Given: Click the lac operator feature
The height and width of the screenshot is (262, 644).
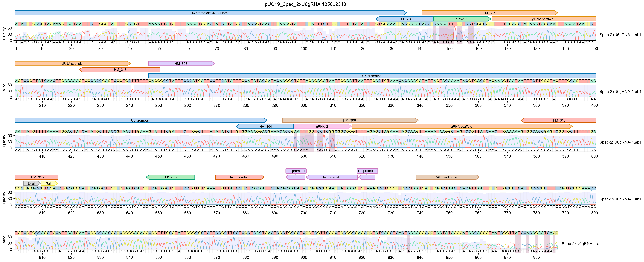Looking at the screenshot, I should point(239,177).
